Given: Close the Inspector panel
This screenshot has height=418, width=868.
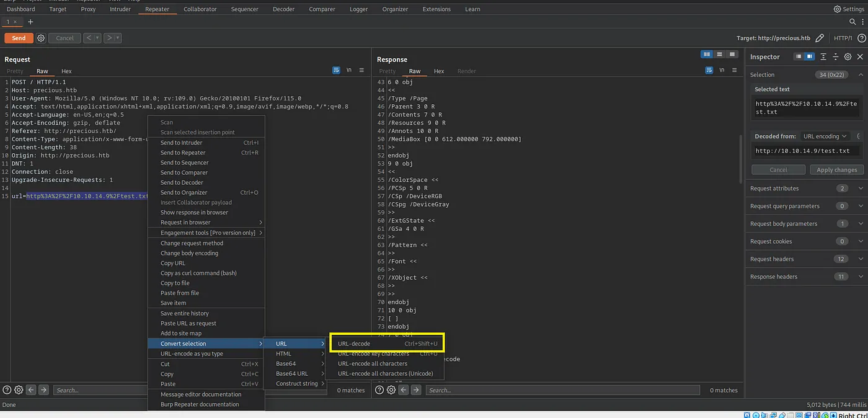Looking at the screenshot, I should pos(860,56).
